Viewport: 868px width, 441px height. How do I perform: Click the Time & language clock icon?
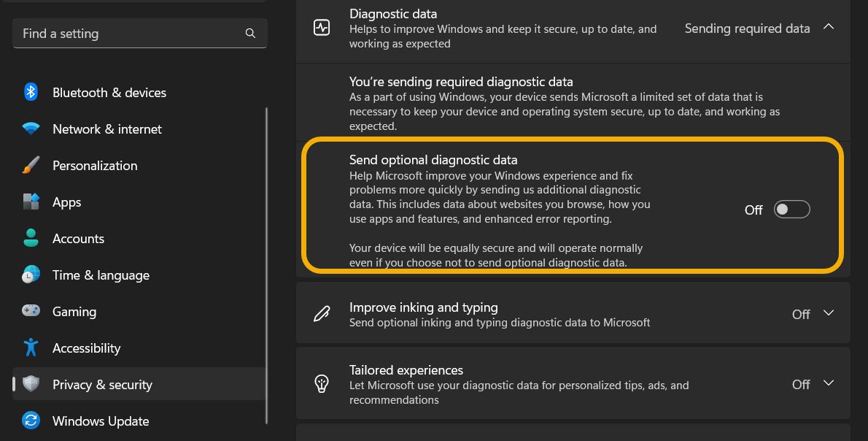tap(31, 275)
